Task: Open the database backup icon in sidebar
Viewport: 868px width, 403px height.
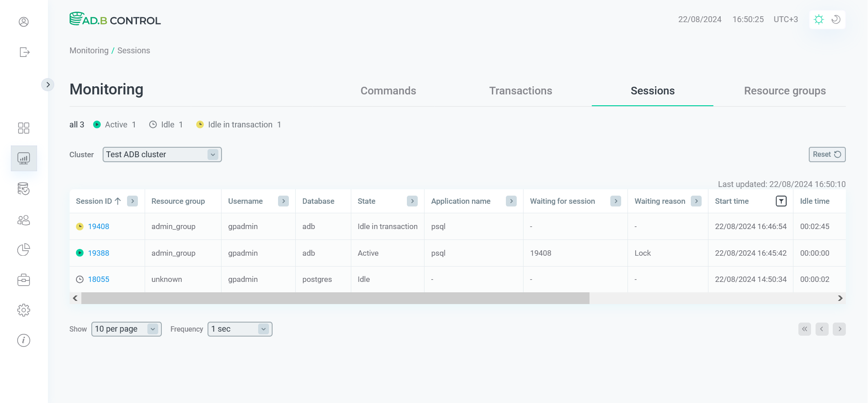Action: tap(24, 188)
